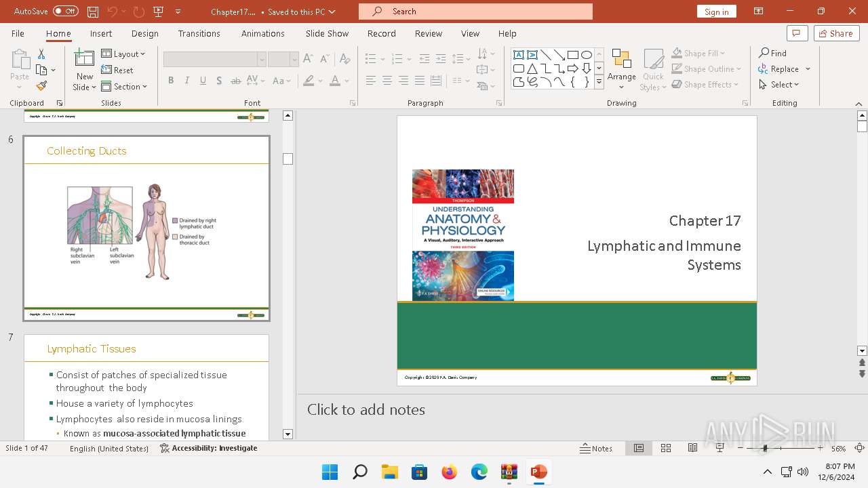
Task: Fit slide to current window
Action: pos(859,448)
